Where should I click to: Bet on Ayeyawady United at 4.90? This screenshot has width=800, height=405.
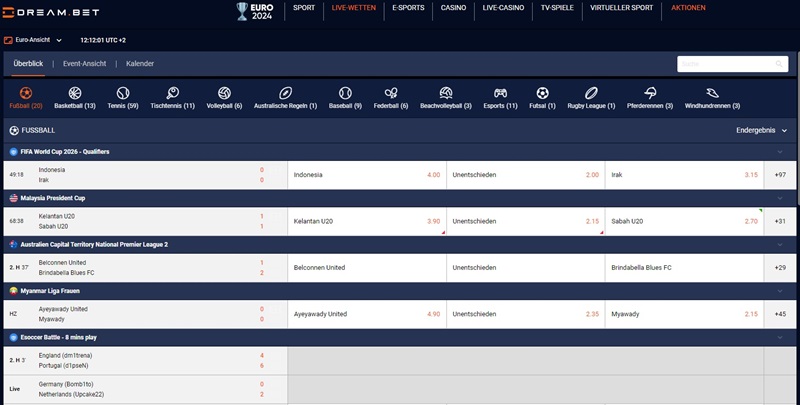367,314
